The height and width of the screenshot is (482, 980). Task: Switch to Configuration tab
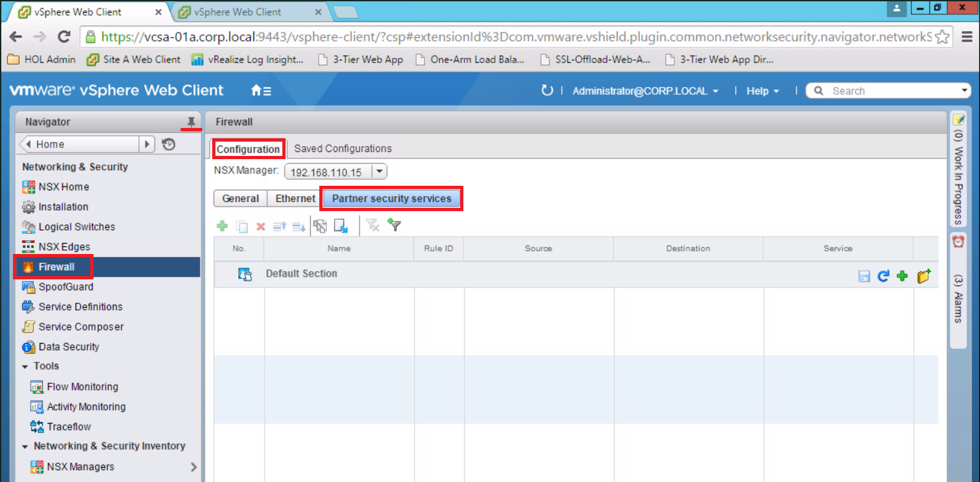tap(248, 149)
